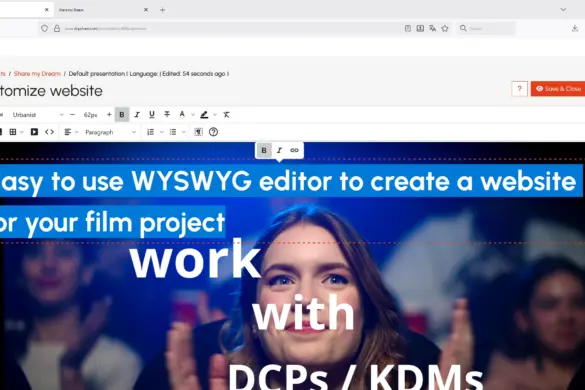Click the large 'with' text on banner

(x=303, y=312)
